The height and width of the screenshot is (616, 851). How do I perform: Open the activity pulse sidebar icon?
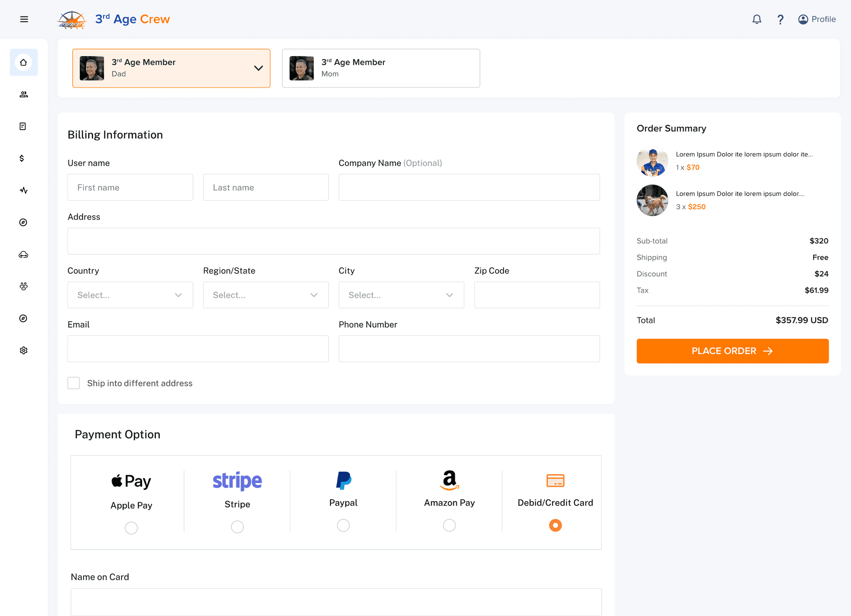24,191
